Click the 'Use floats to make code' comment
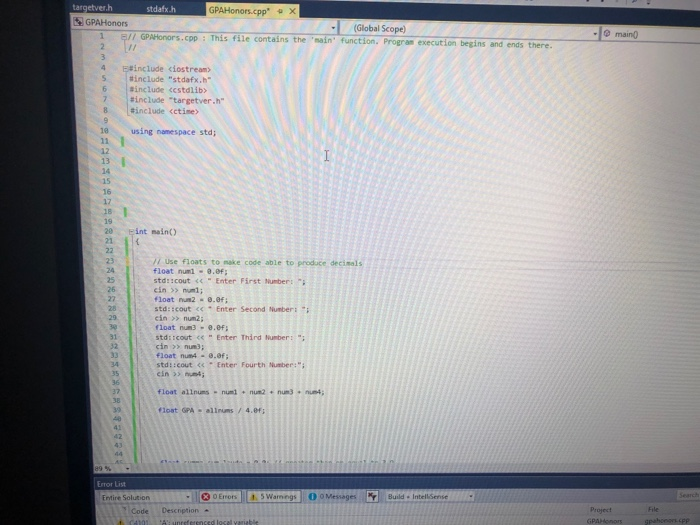700x525 pixels. pos(257,262)
